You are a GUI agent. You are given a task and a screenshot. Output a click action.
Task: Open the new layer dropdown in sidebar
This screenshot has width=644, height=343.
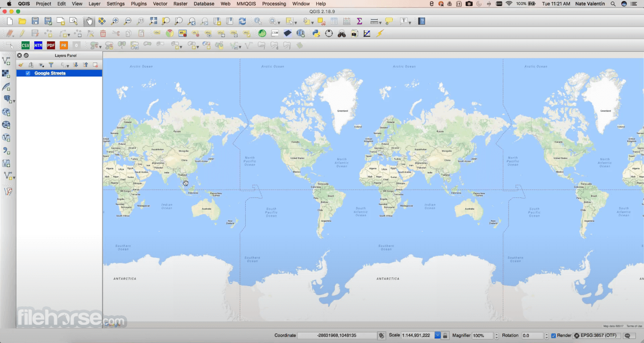pos(14,178)
